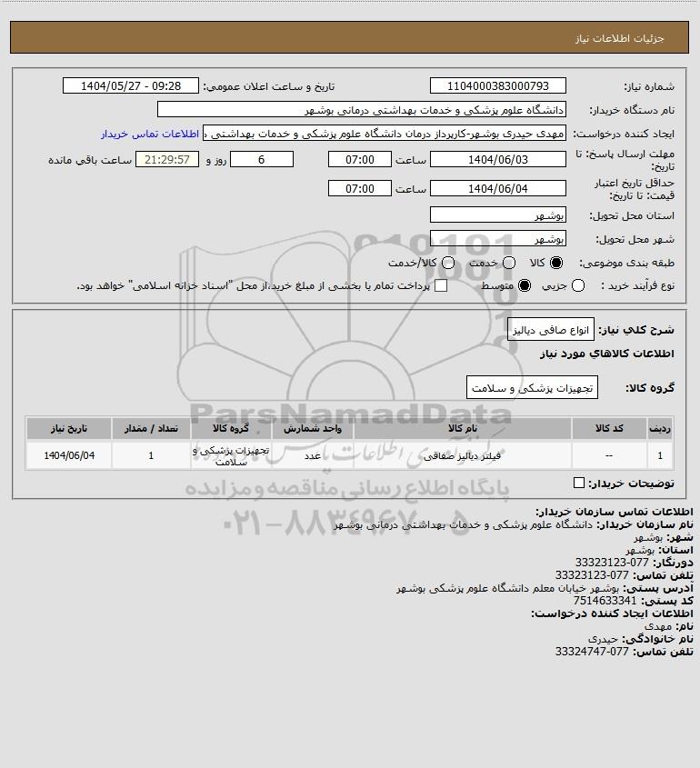700x768 pixels.
Task: Click the item name فیلتر دیالیز صفاقی cell
Action: 463,455
